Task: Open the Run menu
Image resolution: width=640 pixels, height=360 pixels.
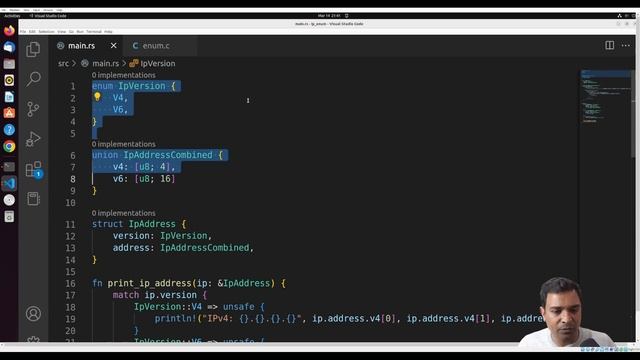Action: coord(80,31)
